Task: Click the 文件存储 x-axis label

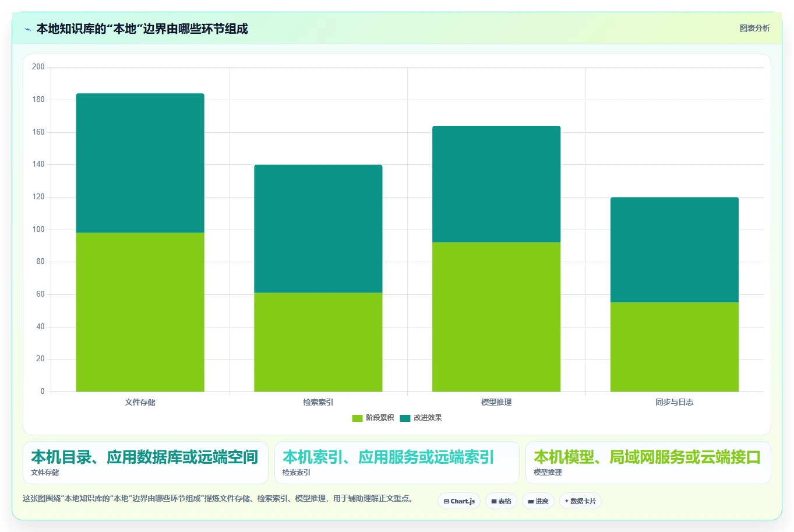Action: (x=140, y=402)
